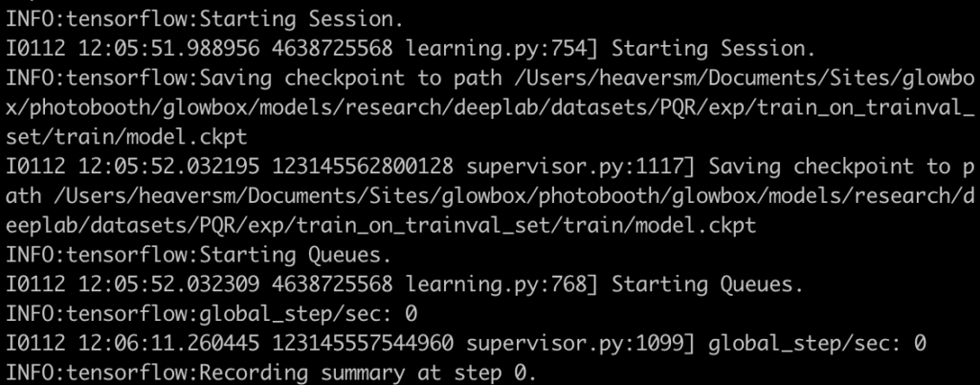The height and width of the screenshot is (385, 980).
Task: Click the 'INFO:tensorflow:Starting Session.' line
Action: click(x=205, y=19)
